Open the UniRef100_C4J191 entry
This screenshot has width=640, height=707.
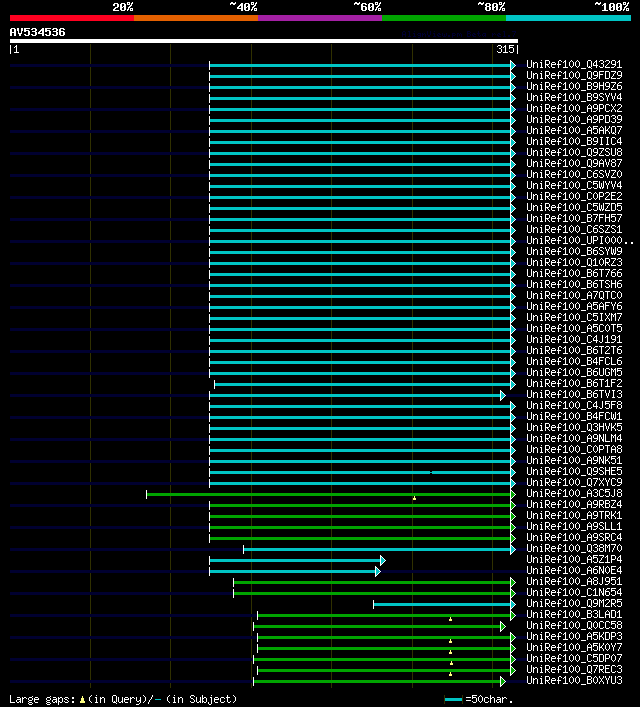click(x=574, y=340)
